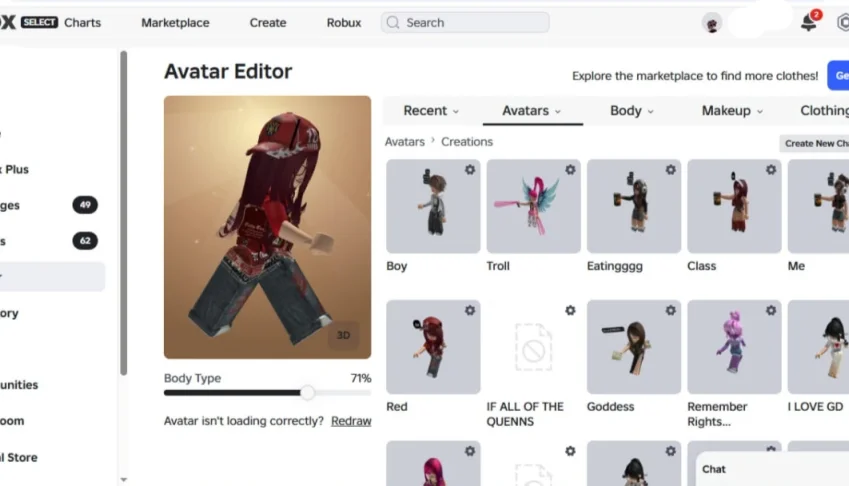Click the search magnifier icon
This screenshot has width=849, height=486.
coord(393,23)
